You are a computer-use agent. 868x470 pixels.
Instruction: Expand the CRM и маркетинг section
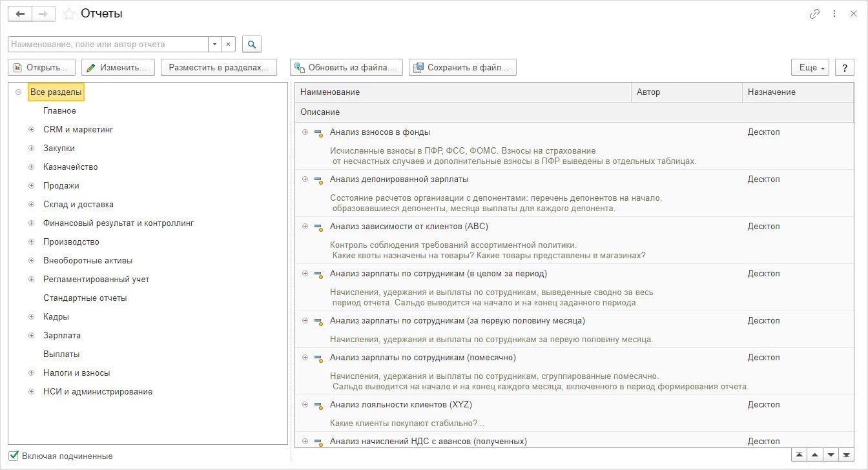pyautogui.click(x=32, y=130)
